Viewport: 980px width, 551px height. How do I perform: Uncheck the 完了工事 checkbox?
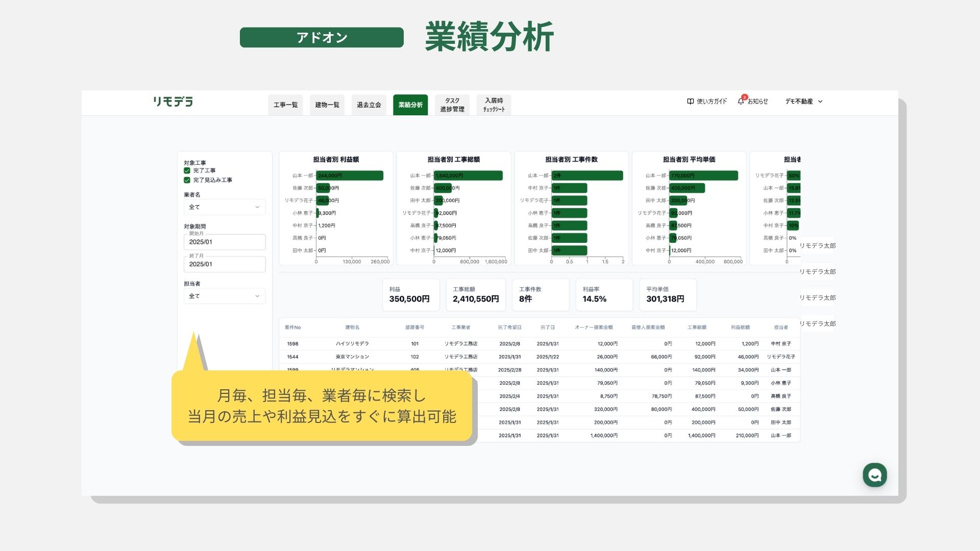pyautogui.click(x=187, y=170)
